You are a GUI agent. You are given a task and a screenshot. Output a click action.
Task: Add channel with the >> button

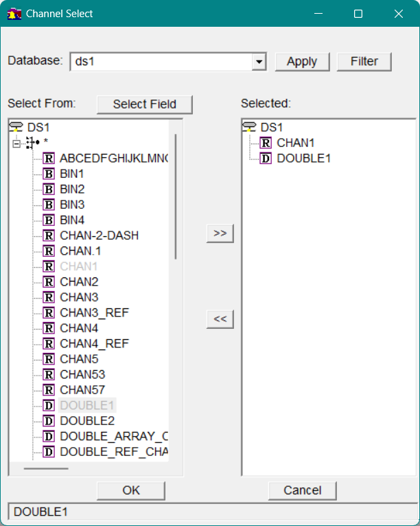click(x=220, y=233)
